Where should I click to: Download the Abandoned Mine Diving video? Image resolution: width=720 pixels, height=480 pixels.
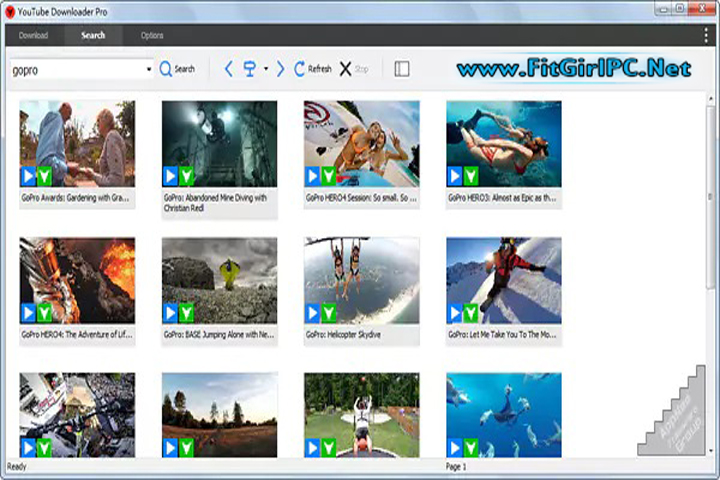(x=186, y=177)
